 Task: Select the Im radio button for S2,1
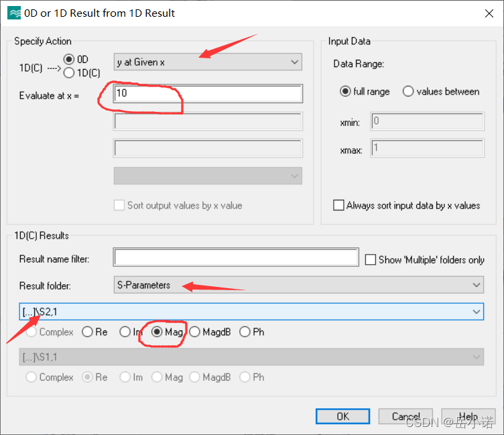[x=125, y=332]
